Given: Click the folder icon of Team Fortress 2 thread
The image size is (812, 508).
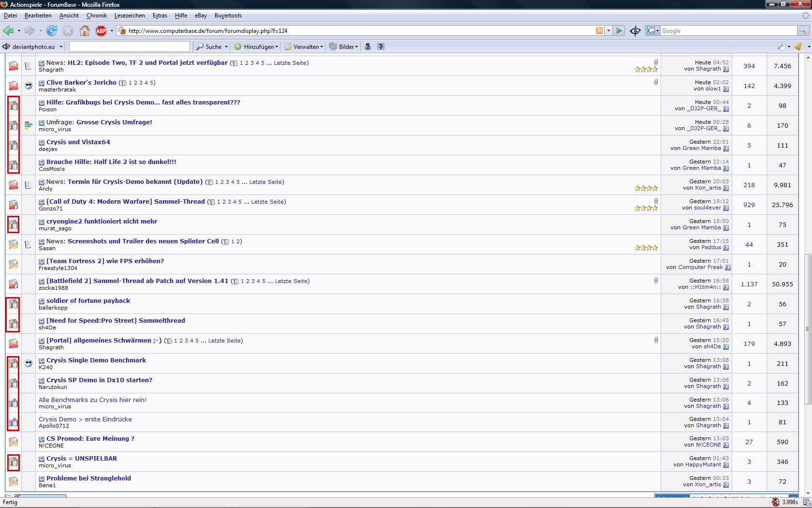Looking at the screenshot, I should click(x=14, y=264).
